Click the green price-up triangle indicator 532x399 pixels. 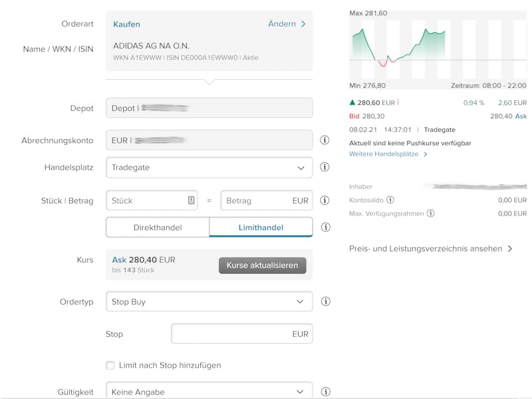click(352, 102)
